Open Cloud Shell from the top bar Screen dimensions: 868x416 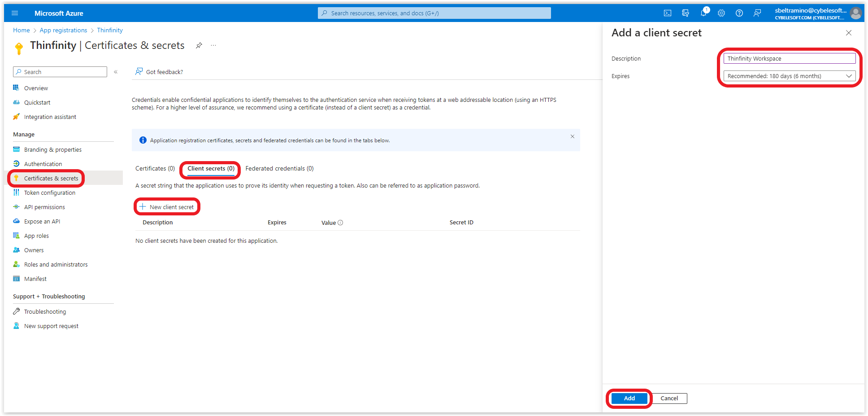pos(668,13)
